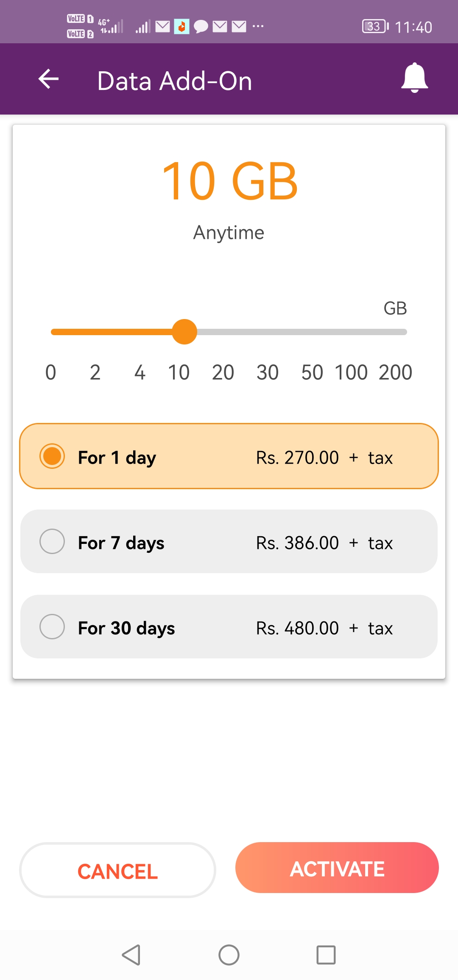Set slider to the 20 GB mark

point(223,372)
